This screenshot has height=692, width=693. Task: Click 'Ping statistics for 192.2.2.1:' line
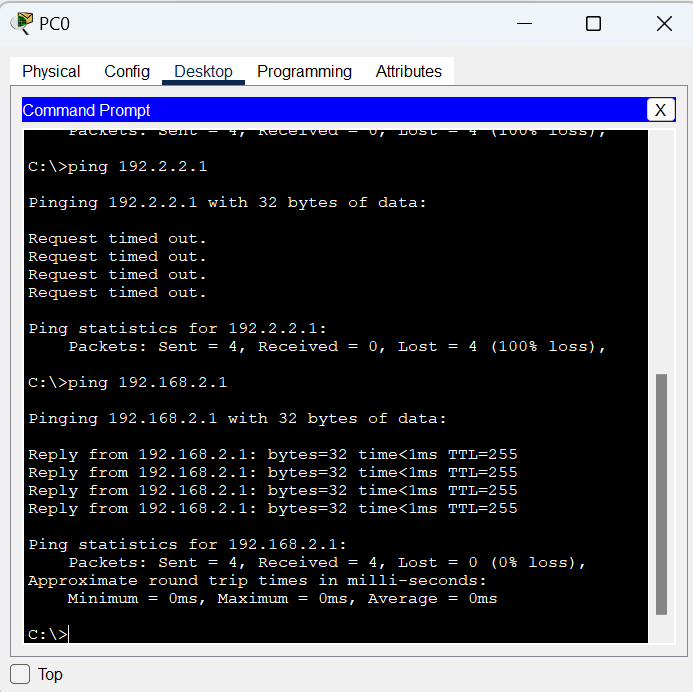coord(177,328)
